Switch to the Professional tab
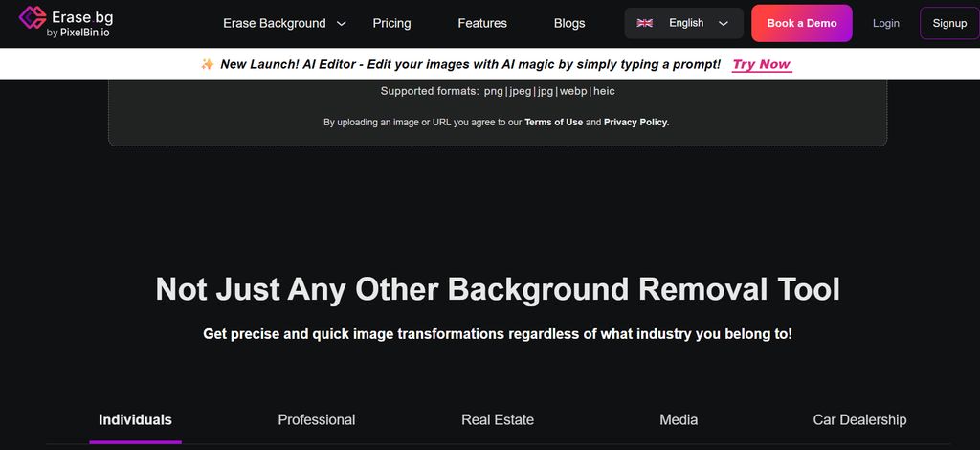 tap(316, 419)
